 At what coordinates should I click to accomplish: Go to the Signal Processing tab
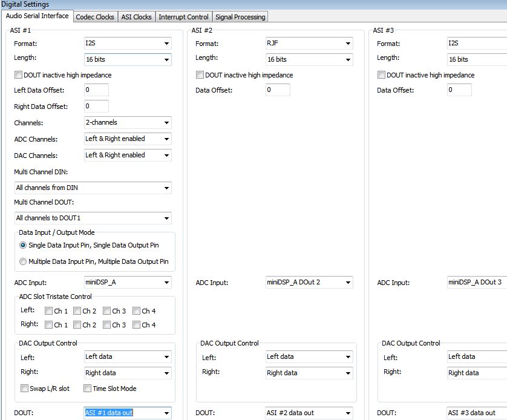pyautogui.click(x=240, y=17)
